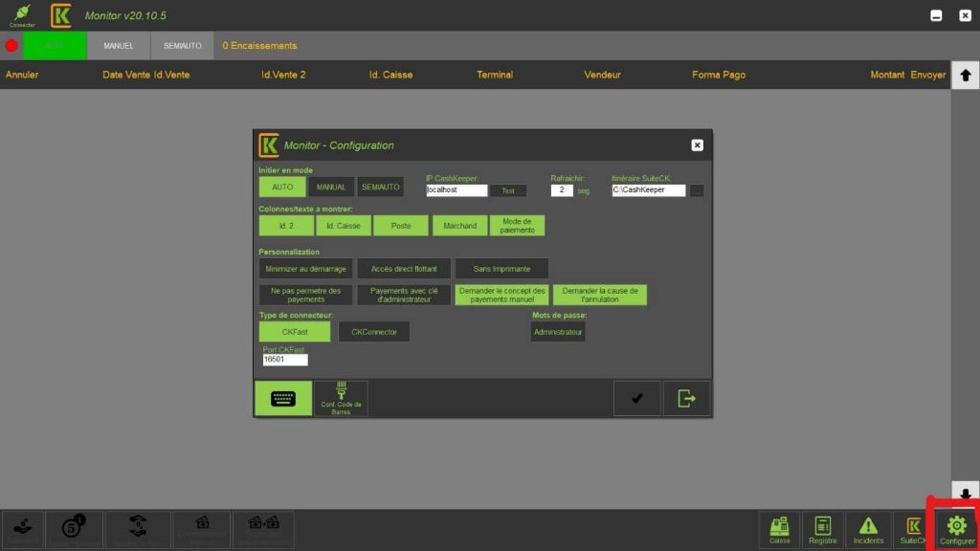Enable Accès direct flottant
The height and width of the screenshot is (551, 980).
point(404,269)
